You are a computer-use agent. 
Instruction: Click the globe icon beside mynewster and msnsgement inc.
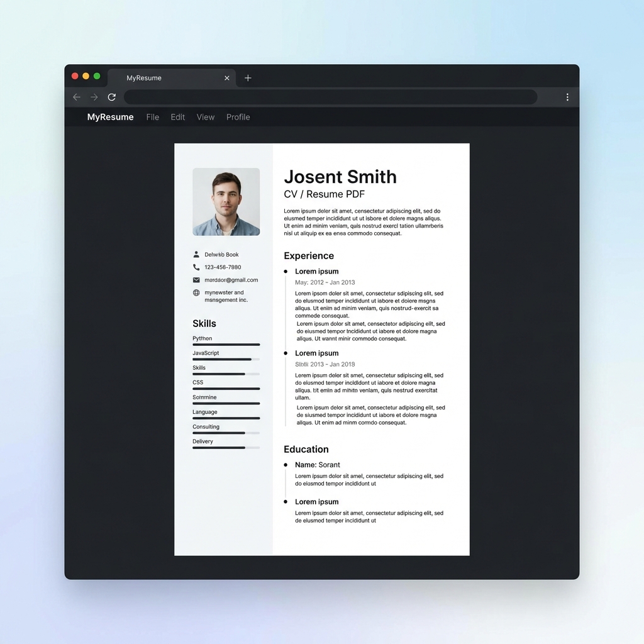[196, 293]
